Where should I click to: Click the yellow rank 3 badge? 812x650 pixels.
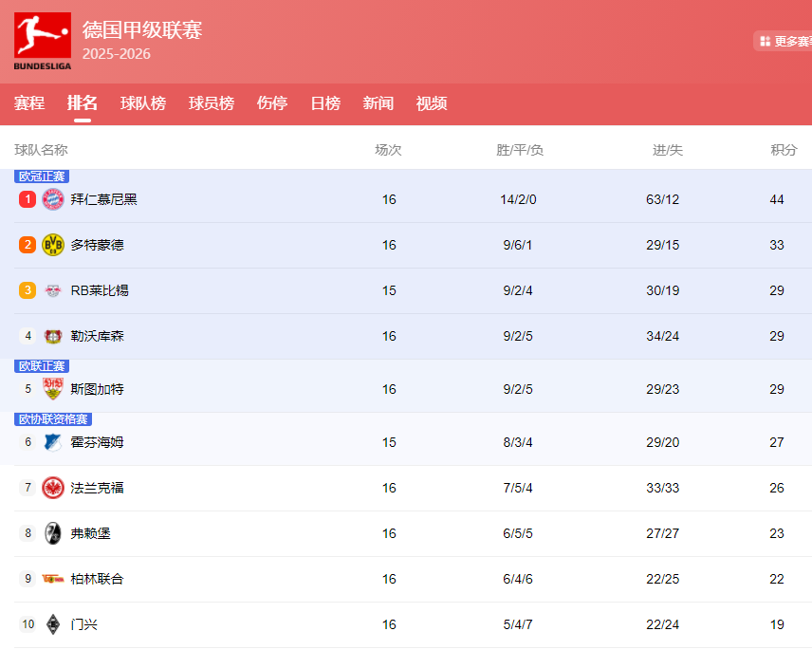[28, 290]
